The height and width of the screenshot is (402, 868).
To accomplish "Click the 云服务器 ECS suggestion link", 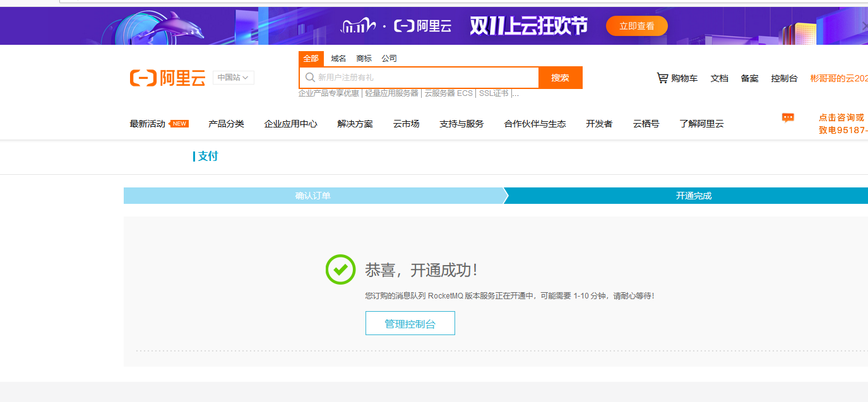I will 449,93.
